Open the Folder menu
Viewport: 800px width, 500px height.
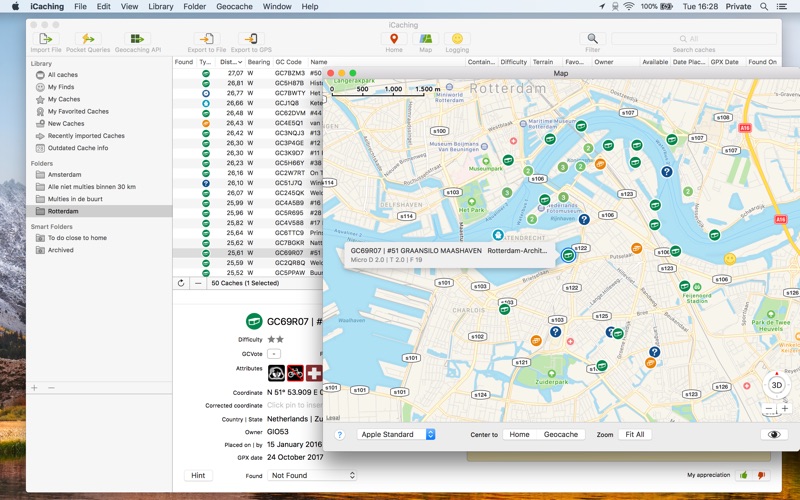tap(194, 7)
